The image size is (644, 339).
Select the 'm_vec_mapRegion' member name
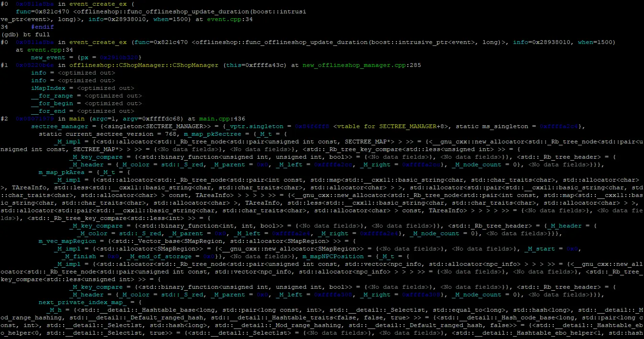(67, 241)
